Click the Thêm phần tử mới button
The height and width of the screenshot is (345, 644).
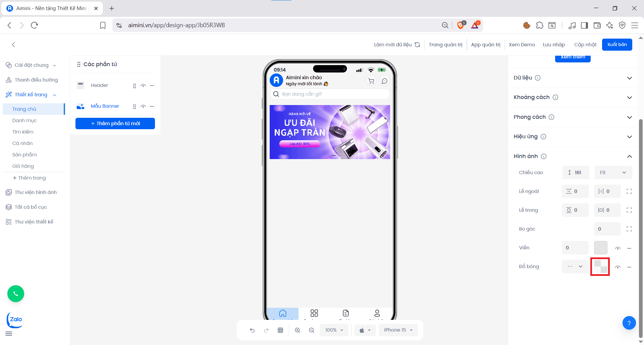[x=115, y=124]
